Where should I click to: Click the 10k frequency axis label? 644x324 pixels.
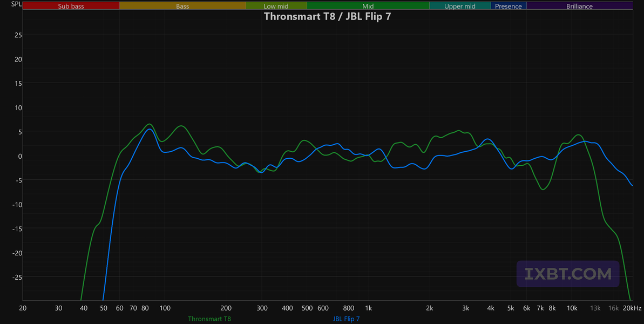[572, 308]
